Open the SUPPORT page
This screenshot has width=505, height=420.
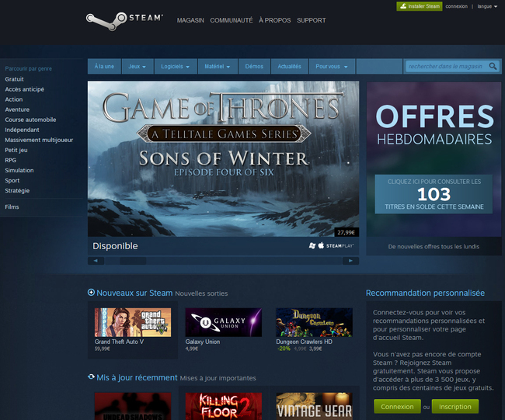click(x=311, y=20)
